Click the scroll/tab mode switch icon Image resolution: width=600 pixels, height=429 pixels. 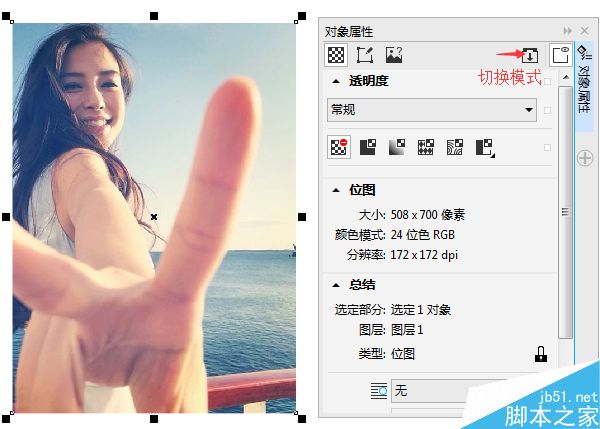point(530,55)
